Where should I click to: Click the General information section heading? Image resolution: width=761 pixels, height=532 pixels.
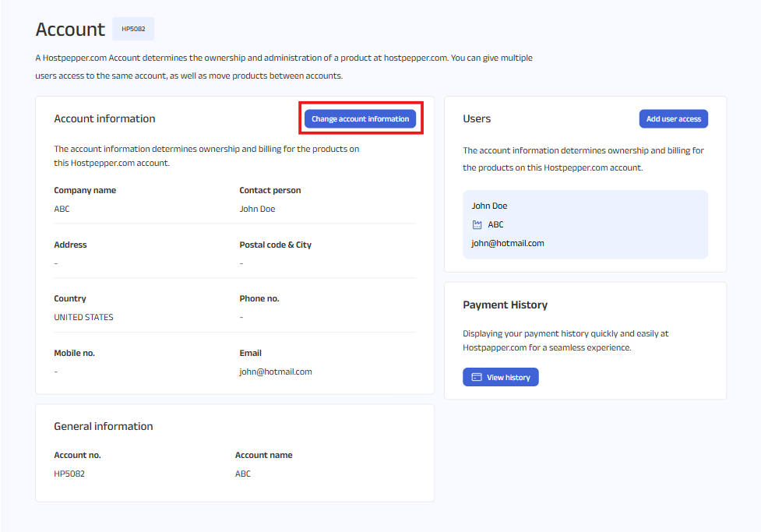pos(104,426)
